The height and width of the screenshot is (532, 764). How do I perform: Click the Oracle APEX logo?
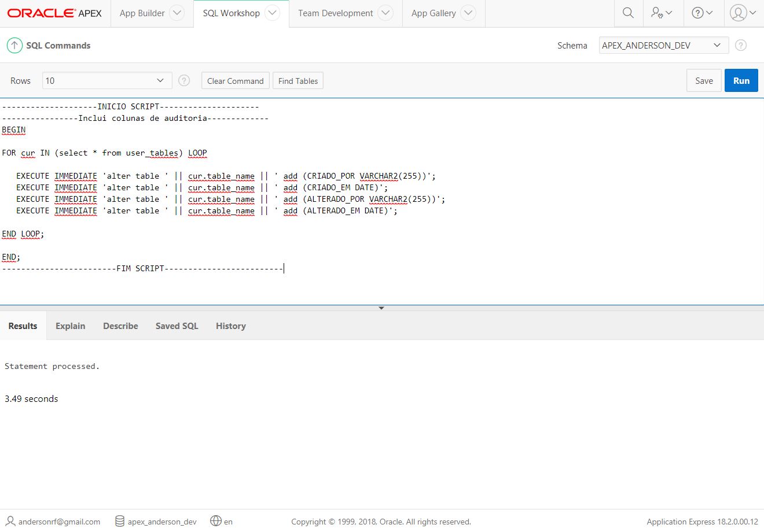click(x=55, y=13)
